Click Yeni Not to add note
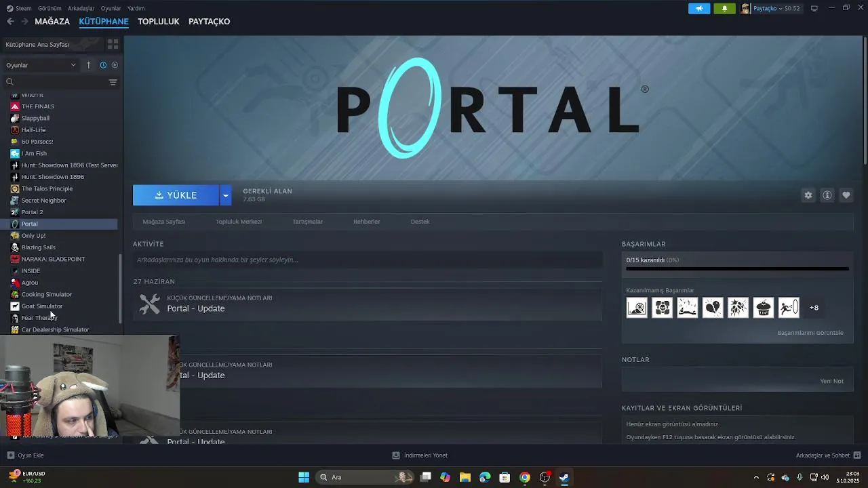 coord(832,381)
